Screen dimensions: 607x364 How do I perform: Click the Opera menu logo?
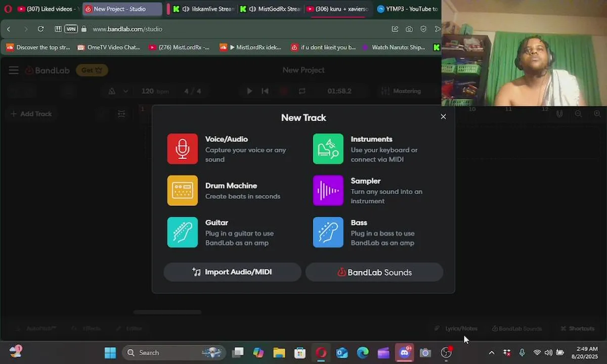[x=8, y=9]
